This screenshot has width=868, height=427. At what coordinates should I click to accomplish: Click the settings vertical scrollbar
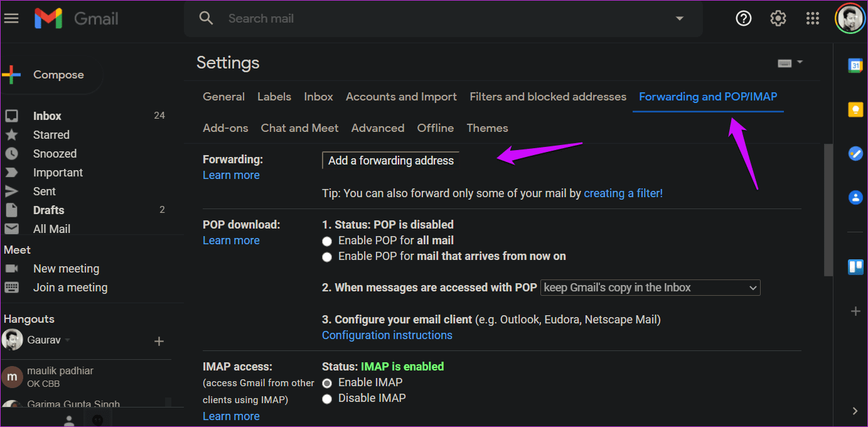pos(828,210)
